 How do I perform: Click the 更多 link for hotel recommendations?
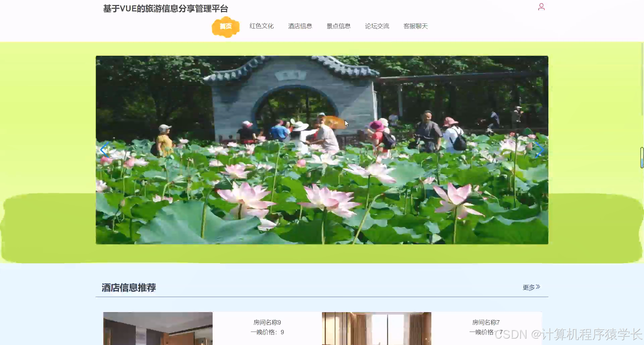pyautogui.click(x=529, y=287)
